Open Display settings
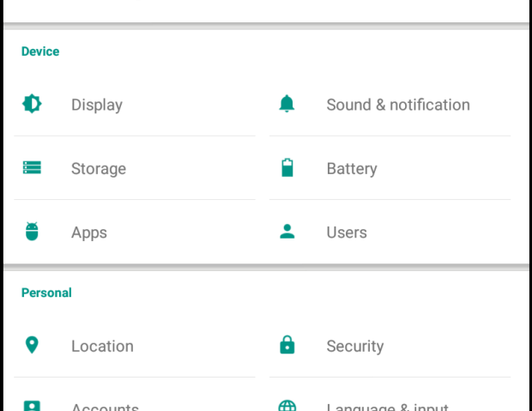 coord(135,104)
